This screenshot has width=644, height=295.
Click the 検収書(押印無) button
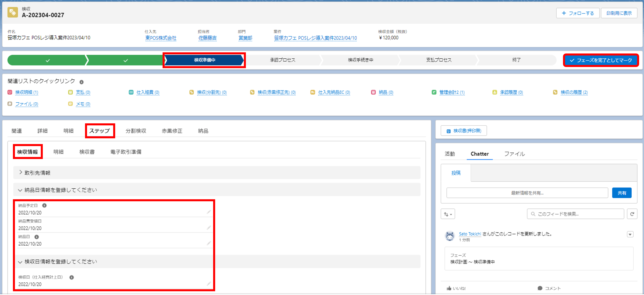[x=464, y=131]
